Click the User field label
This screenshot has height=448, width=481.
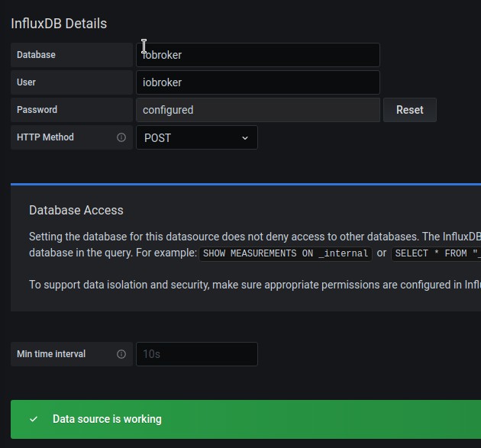pyautogui.click(x=26, y=82)
